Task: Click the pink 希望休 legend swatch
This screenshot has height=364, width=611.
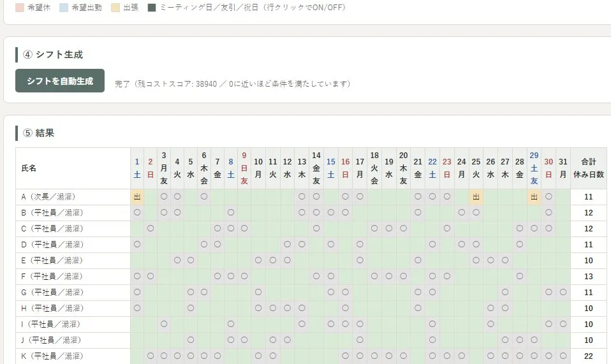Action: [20, 8]
